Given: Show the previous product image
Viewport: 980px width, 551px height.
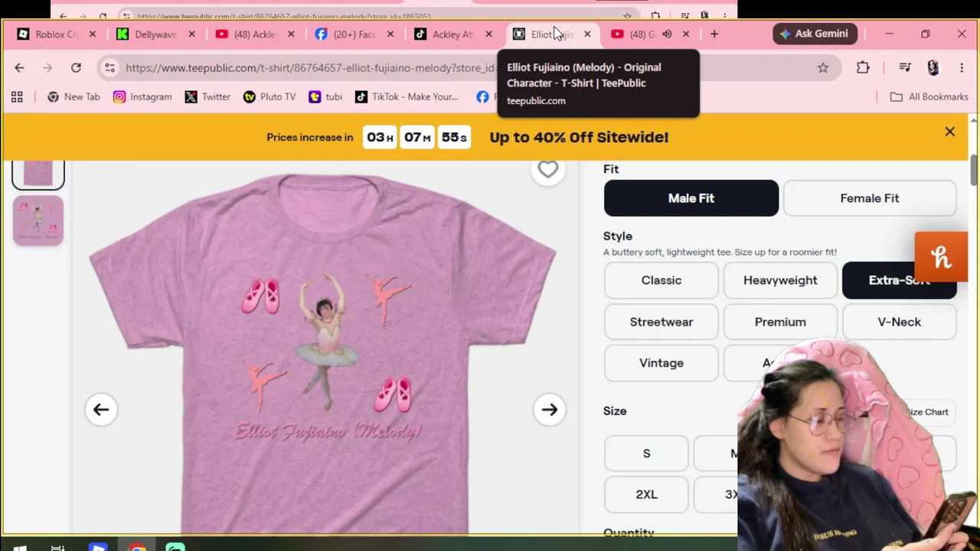Looking at the screenshot, I should [101, 409].
